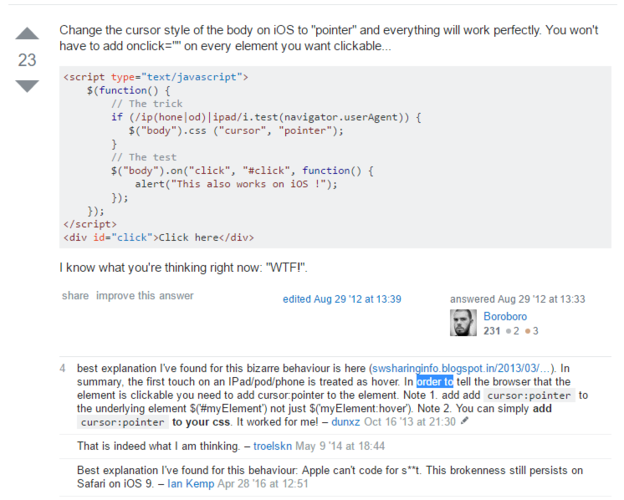Click the Apr 28 '16 comment timestamp

tap(263, 484)
